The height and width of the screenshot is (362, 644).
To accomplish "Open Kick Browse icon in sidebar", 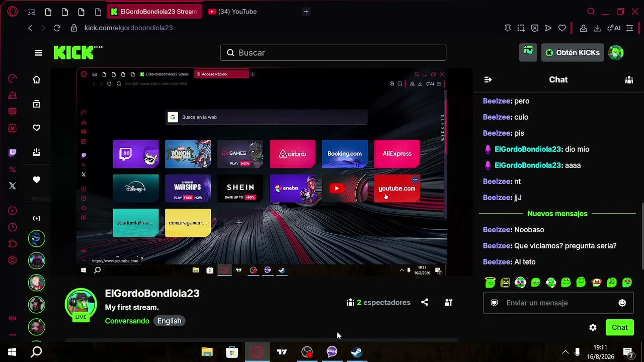I will click(x=37, y=104).
